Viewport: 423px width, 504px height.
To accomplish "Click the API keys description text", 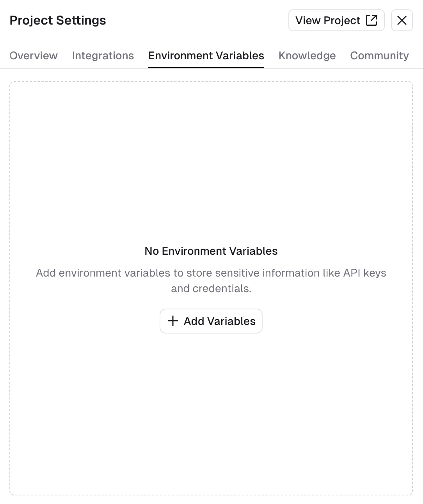I will (x=211, y=280).
